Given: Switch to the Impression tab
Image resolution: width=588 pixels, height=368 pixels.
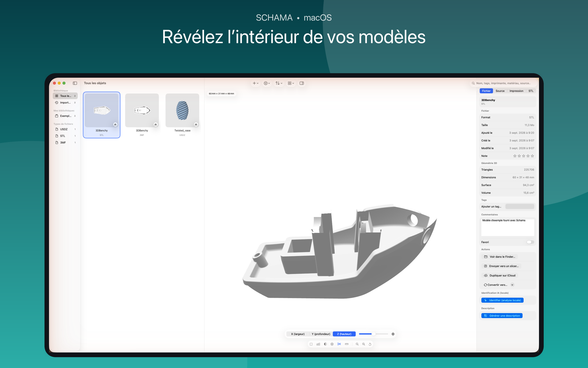Looking at the screenshot, I should (516, 91).
